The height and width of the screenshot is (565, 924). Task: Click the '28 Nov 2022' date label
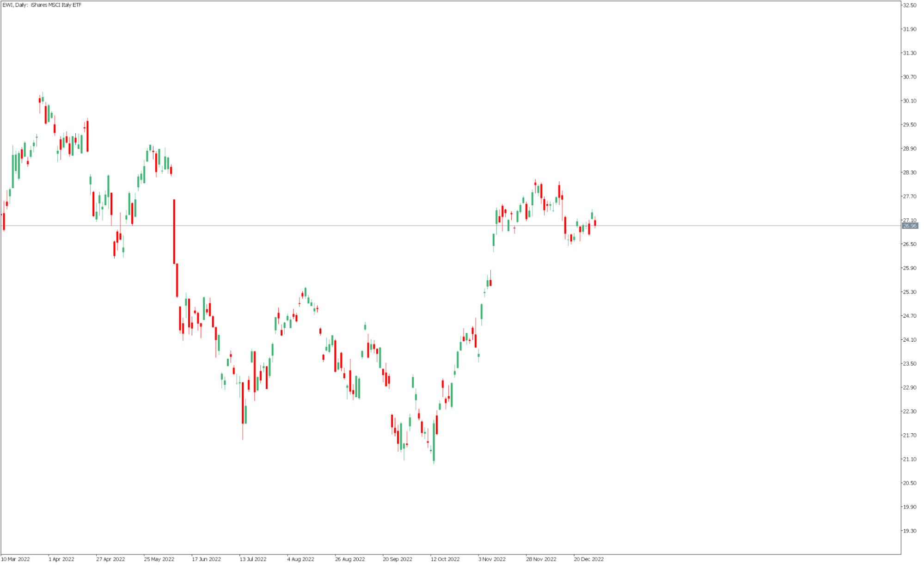pyautogui.click(x=541, y=559)
